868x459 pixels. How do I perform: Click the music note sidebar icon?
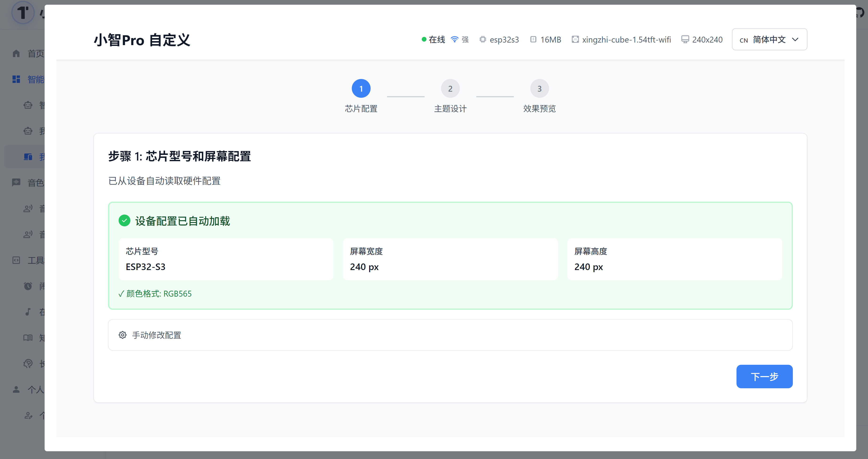28,312
